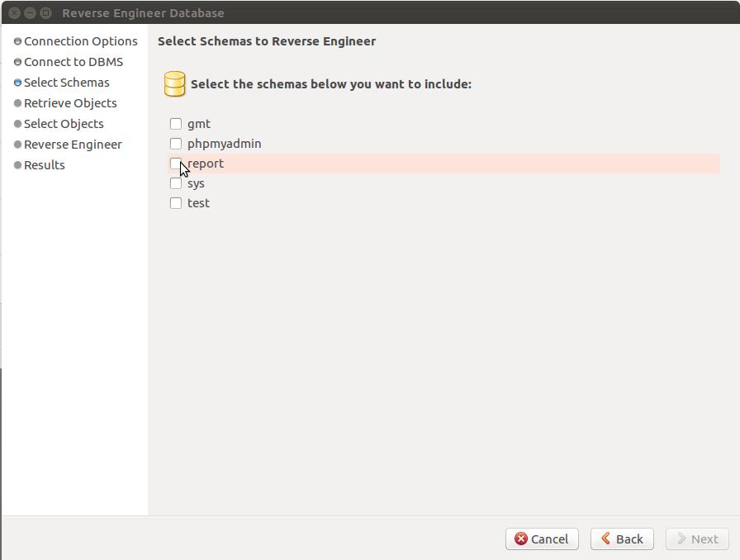Image resolution: width=740 pixels, height=560 pixels.
Task: Tick the report schema checkbox
Action: click(x=175, y=164)
